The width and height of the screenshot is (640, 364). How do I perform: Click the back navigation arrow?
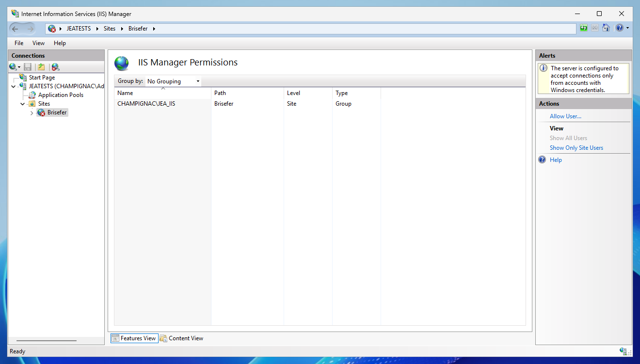pos(16,29)
